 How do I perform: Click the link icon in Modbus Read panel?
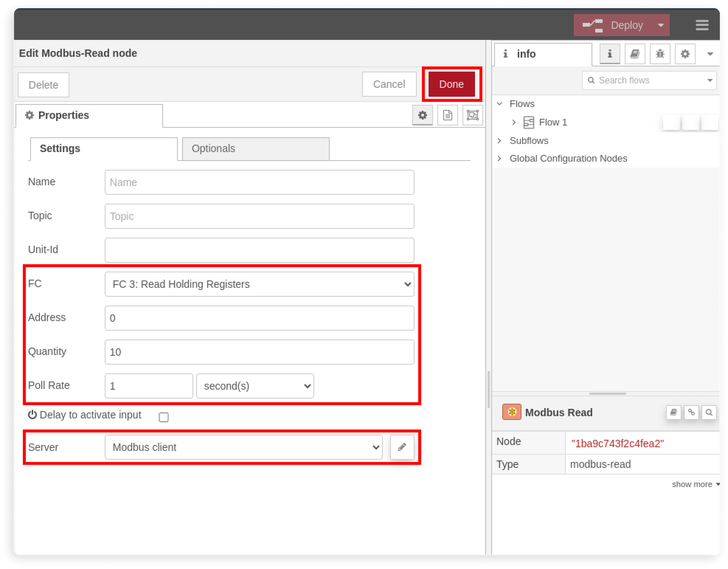coord(691,413)
